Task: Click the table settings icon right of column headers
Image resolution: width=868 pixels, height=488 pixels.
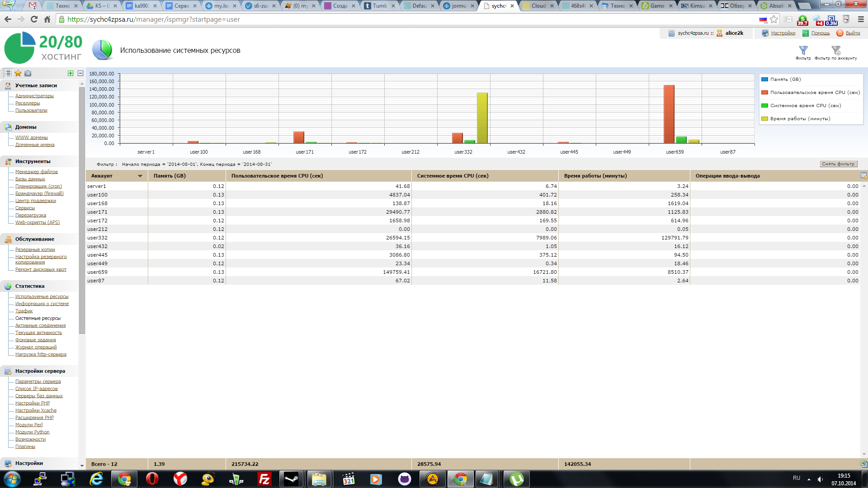Action: click(863, 176)
